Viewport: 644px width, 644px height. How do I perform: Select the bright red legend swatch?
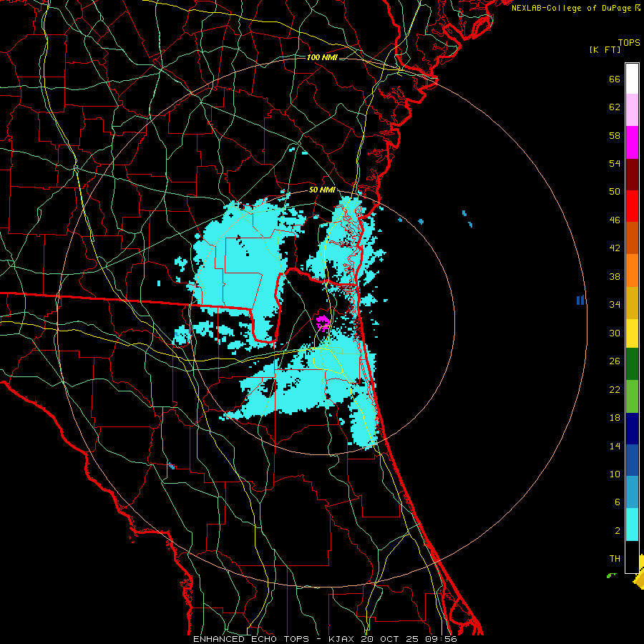(x=632, y=206)
